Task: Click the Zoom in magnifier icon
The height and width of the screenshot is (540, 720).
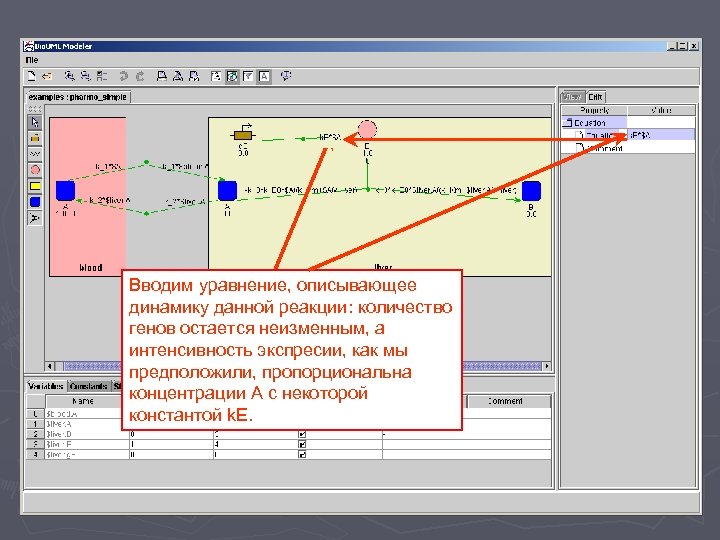Action: pyautogui.click(x=69, y=76)
